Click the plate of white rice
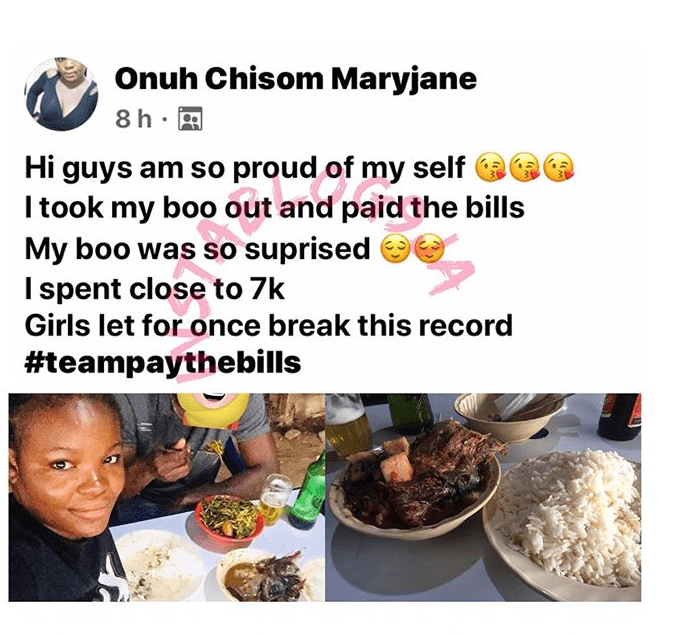The height and width of the screenshot is (635, 677). 566,522
